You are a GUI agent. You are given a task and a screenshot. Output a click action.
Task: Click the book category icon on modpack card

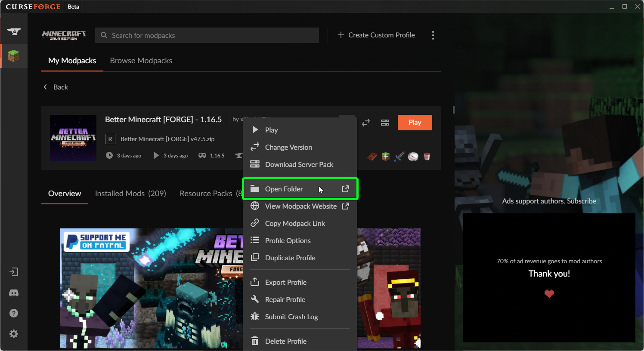pyautogui.click(x=372, y=157)
